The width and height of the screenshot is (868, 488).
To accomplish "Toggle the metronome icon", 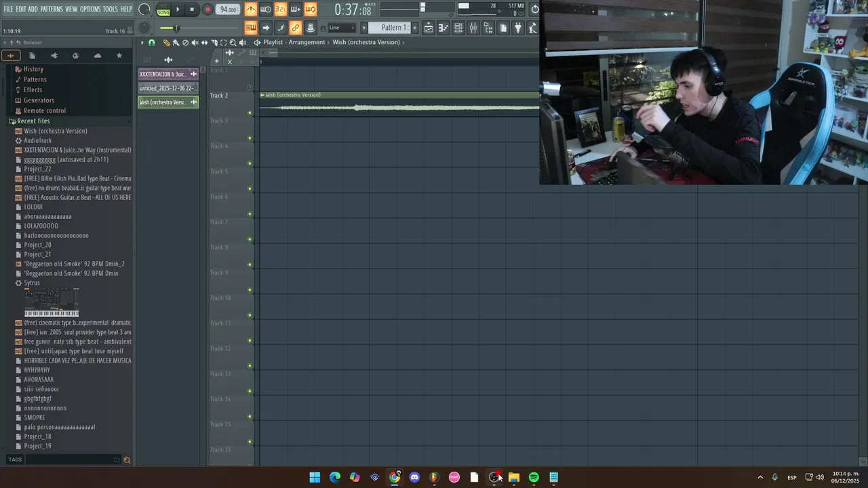I will point(251,9).
